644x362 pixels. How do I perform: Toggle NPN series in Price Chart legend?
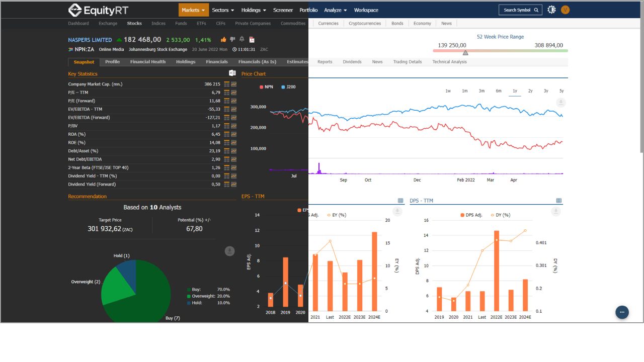pyautogui.click(x=266, y=87)
